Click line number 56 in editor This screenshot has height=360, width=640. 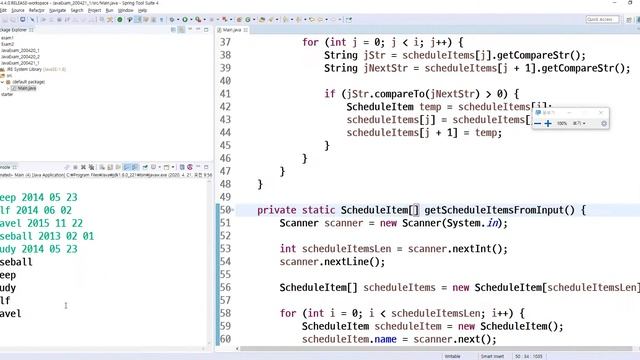tap(225, 287)
